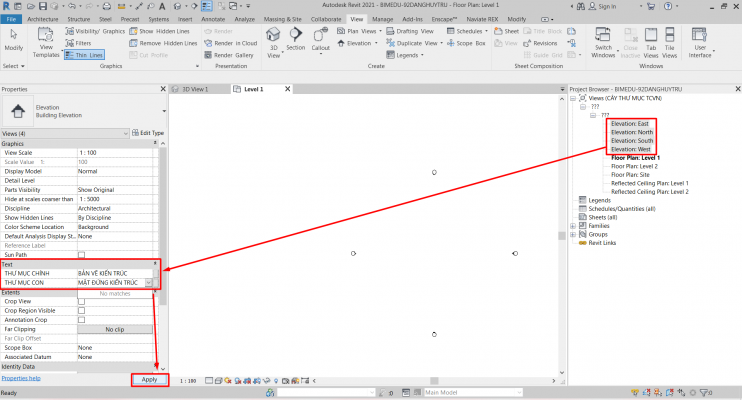Open the Properties help link

tap(21, 379)
